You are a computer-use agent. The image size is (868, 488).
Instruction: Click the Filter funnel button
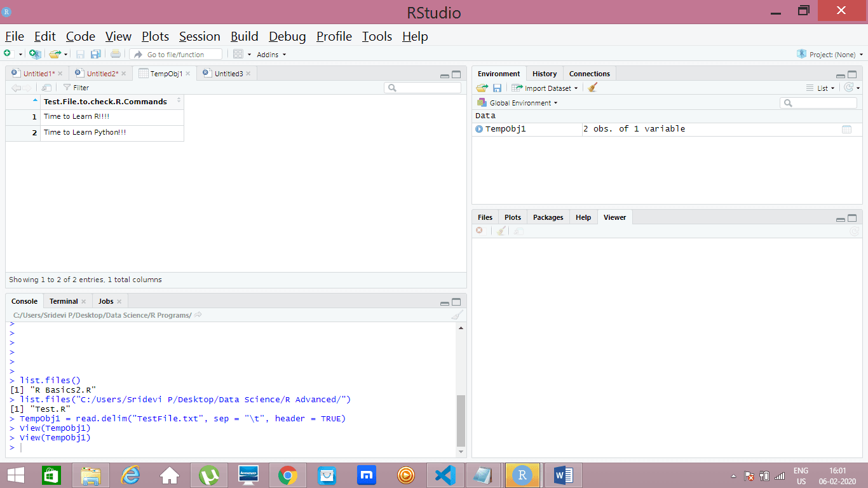click(76, 88)
